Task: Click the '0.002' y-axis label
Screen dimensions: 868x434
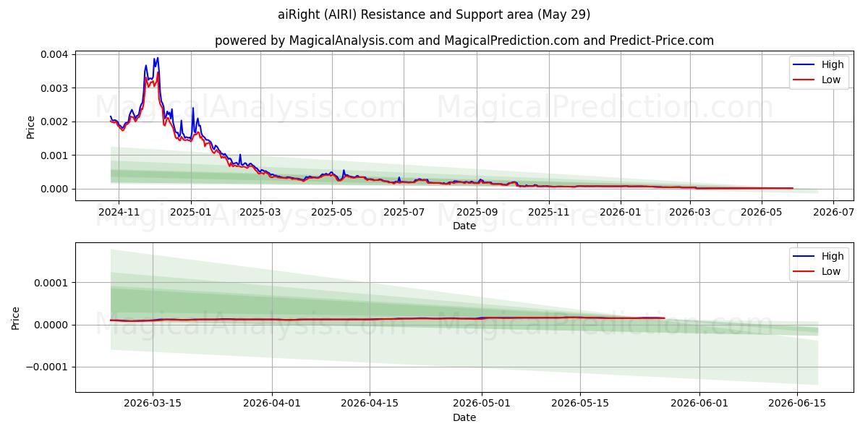Action: (54, 122)
